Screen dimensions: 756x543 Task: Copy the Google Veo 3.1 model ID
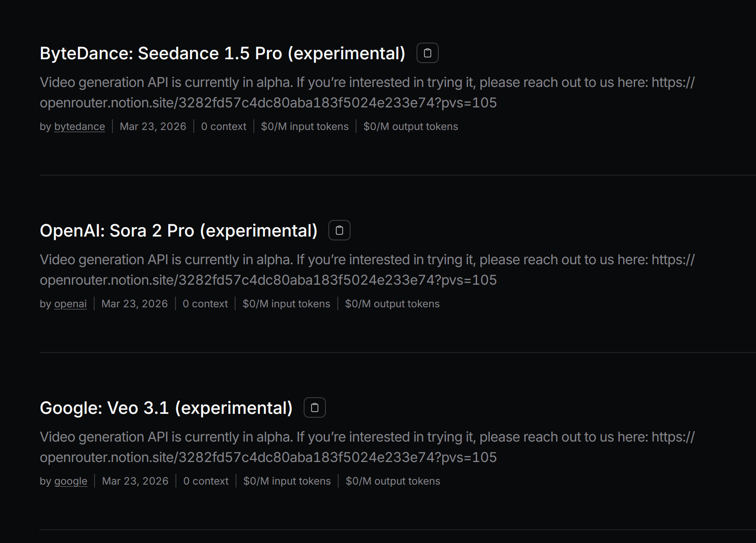315,407
